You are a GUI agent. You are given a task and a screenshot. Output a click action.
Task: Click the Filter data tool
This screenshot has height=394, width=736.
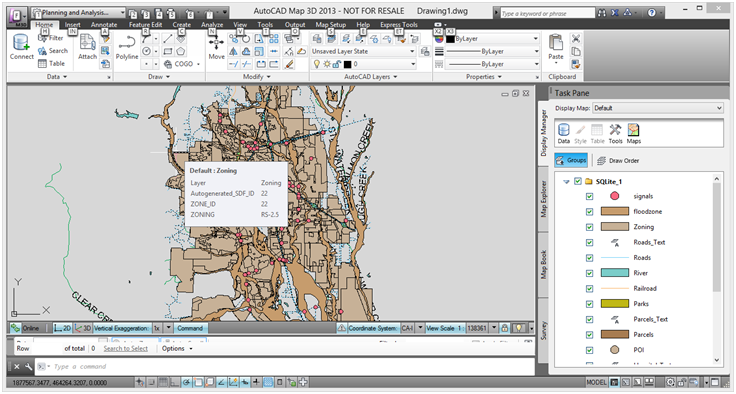pos(51,38)
